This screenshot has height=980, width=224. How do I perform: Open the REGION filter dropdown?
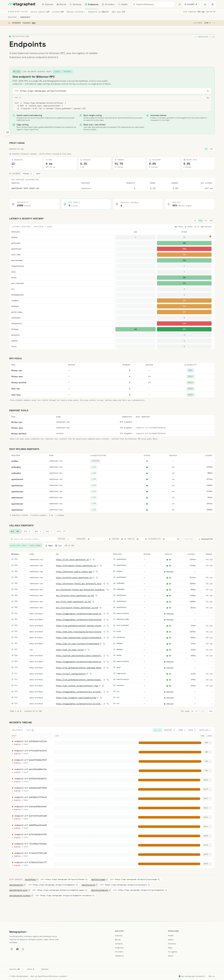coord(123,539)
